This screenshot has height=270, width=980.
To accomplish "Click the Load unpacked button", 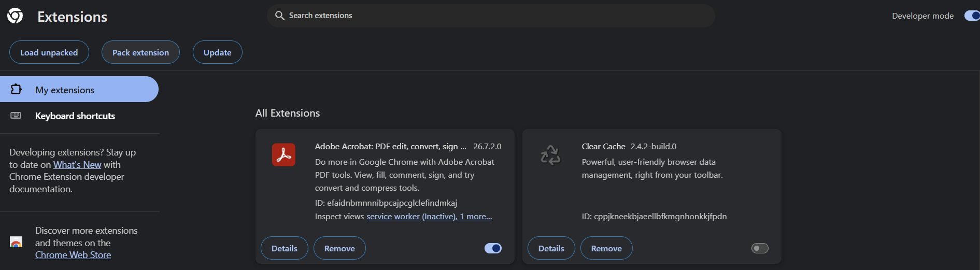I will [x=49, y=52].
